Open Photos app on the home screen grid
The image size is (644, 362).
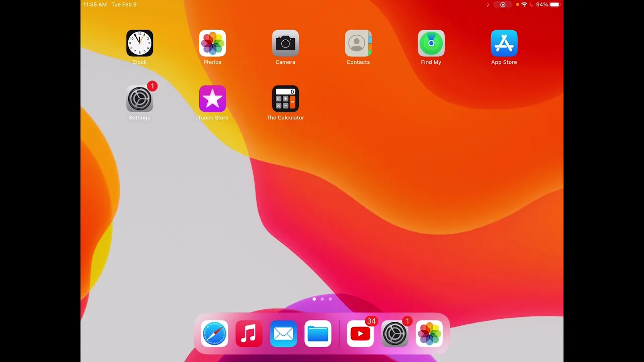pyautogui.click(x=212, y=43)
